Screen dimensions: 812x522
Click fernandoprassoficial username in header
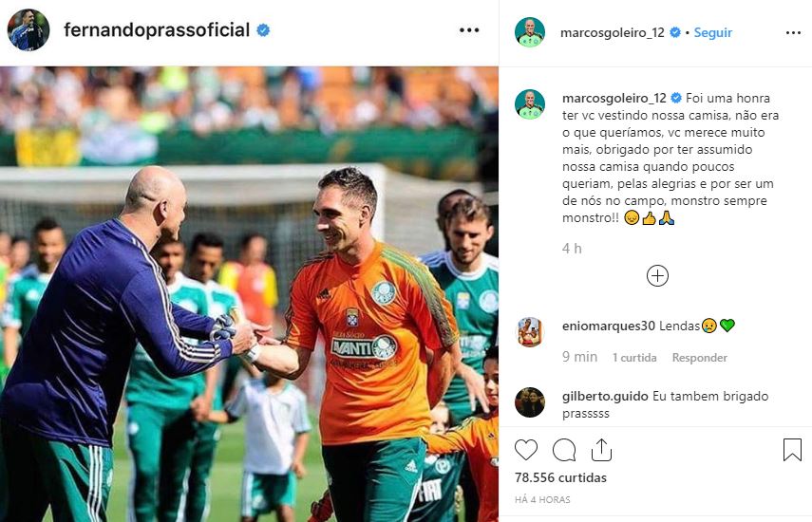point(157,30)
